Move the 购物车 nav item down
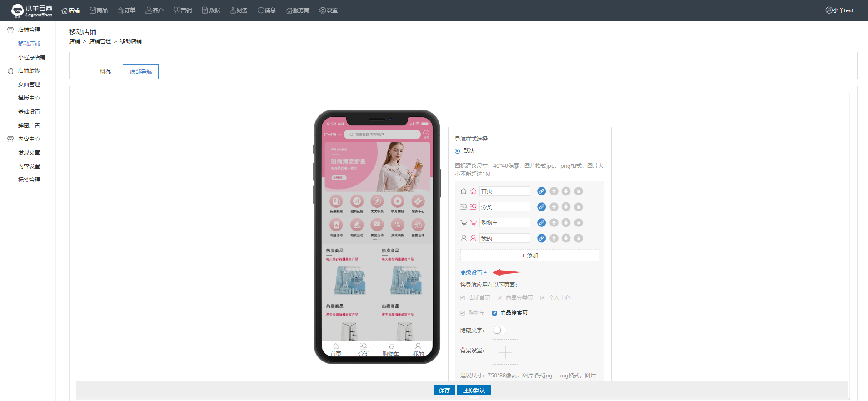 (566, 223)
